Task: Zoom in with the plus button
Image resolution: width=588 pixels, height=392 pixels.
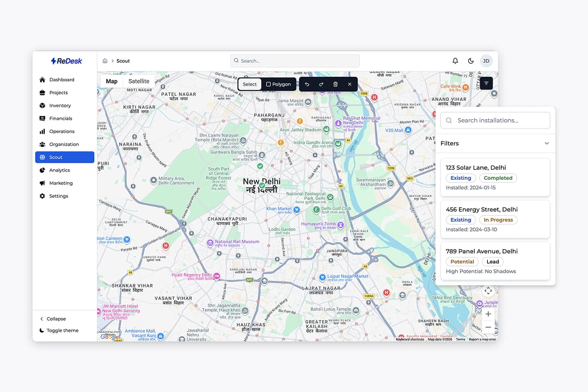Action: click(488, 314)
